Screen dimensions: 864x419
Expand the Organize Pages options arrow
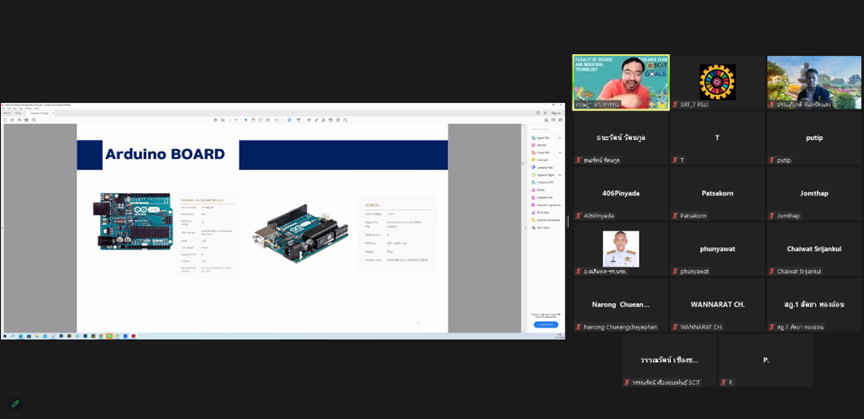(x=560, y=175)
